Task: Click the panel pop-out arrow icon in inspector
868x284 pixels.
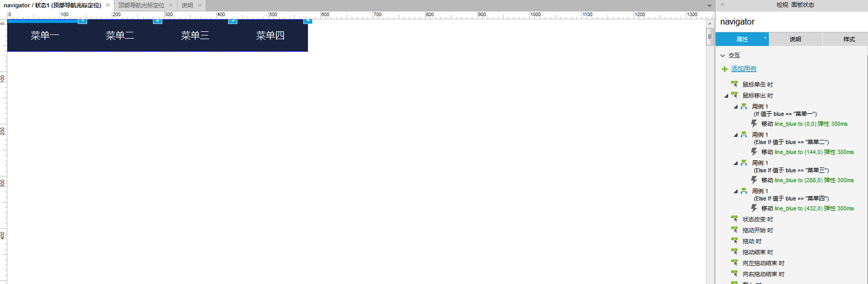Action: tap(723, 5)
